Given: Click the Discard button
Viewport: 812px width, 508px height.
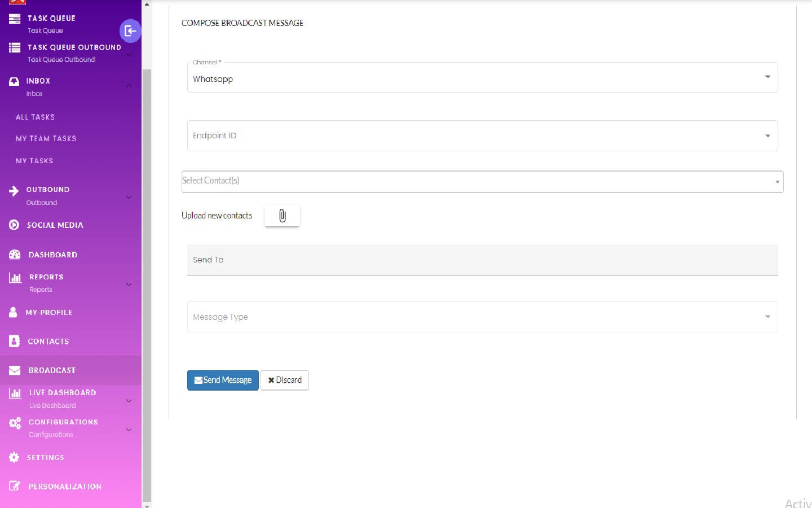Looking at the screenshot, I should click(285, 380).
